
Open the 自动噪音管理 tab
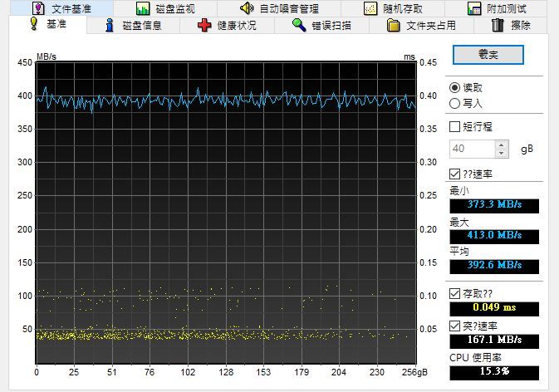(x=279, y=8)
